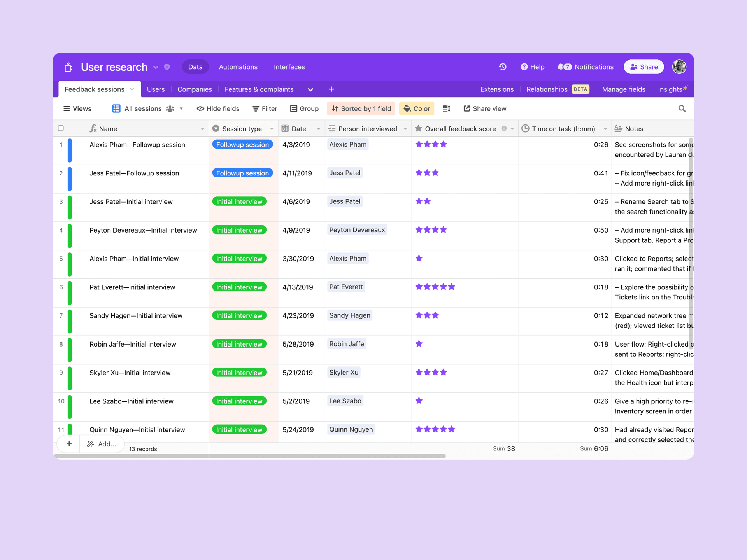Open the Date column dropdown arrow

pyautogui.click(x=319, y=129)
